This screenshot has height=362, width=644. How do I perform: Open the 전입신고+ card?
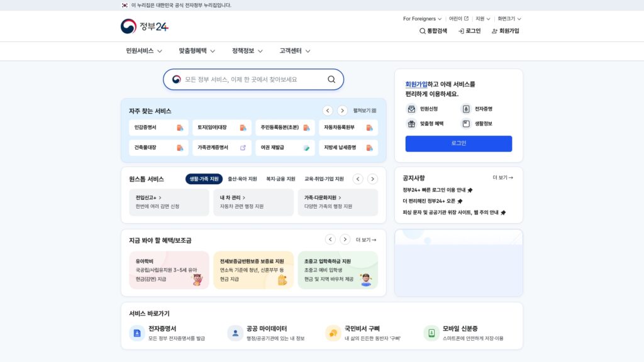pyautogui.click(x=169, y=202)
